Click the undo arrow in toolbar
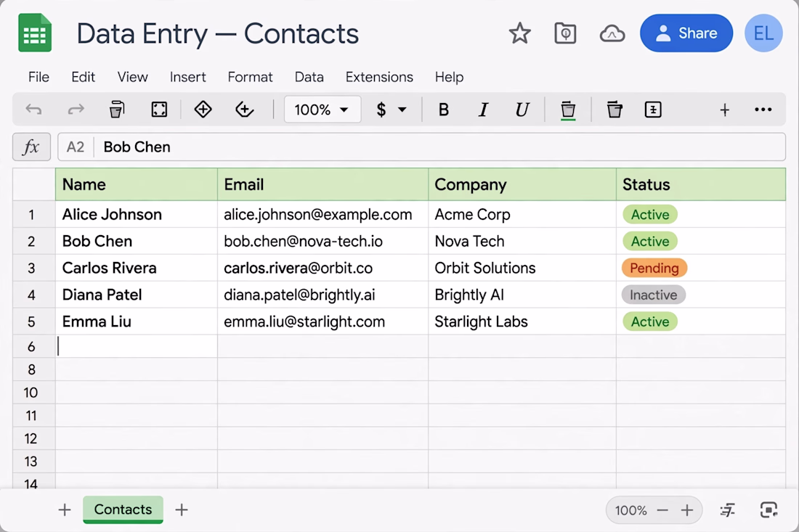The image size is (799, 532). (x=33, y=110)
